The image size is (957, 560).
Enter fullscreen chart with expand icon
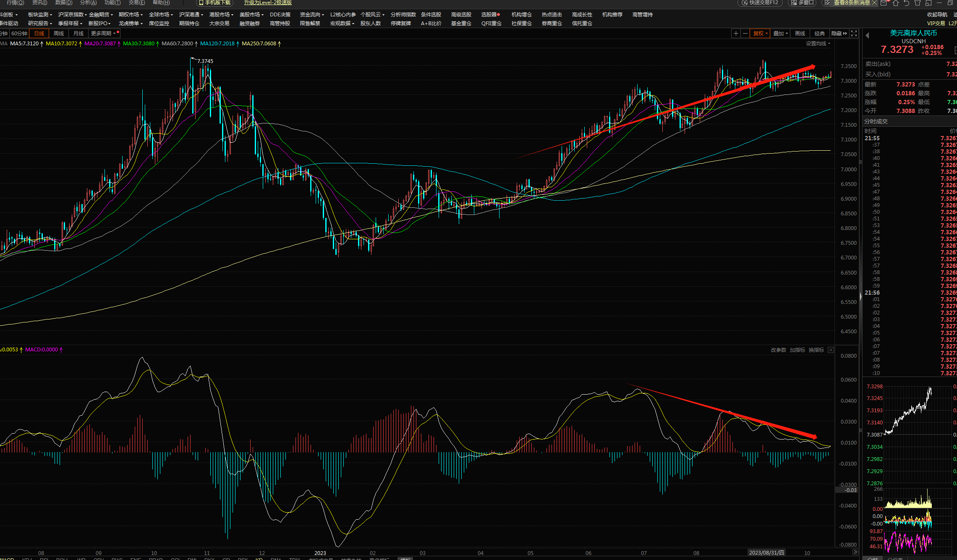[854, 34]
